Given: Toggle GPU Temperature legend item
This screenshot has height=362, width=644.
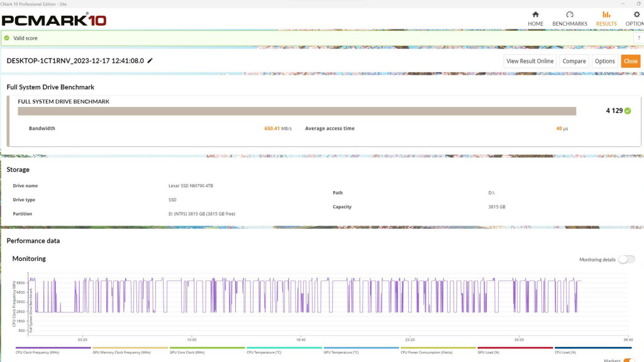Looking at the screenshot, I should [x=361, y=350].
